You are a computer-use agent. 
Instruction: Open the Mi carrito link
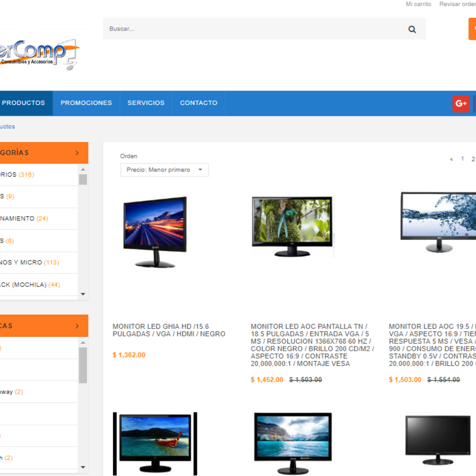tap(418, 4)
